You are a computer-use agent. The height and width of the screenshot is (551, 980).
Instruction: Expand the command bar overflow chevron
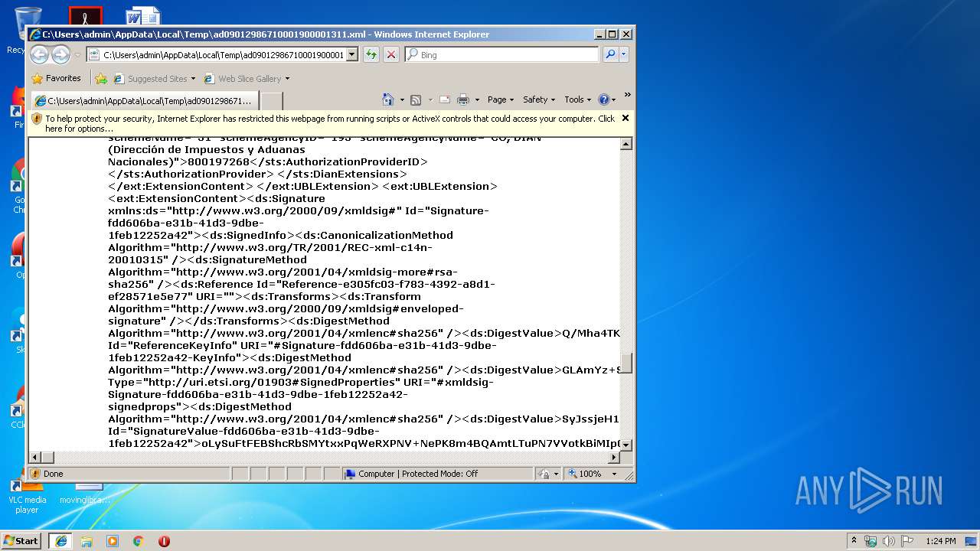627,96
